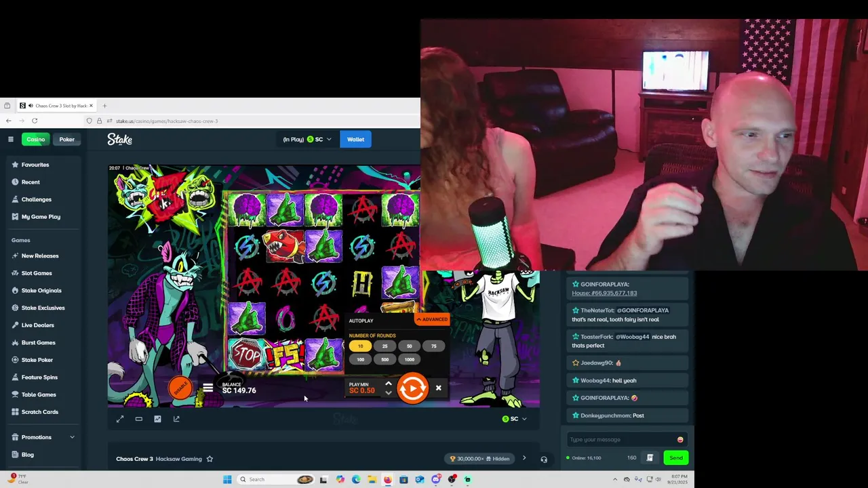The image size is (868, 488).
Task: Select 10 autoplay rounds
Action: click(360, 346)
